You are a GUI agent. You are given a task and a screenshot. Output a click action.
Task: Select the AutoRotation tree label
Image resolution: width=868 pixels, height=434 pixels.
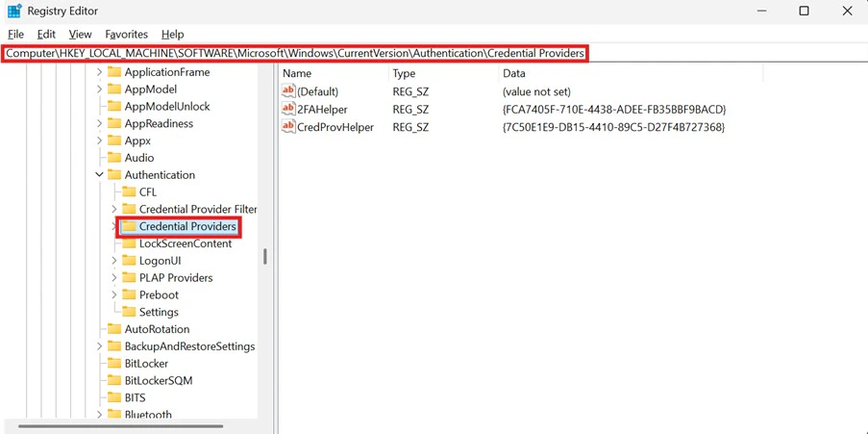coord(157,330)
